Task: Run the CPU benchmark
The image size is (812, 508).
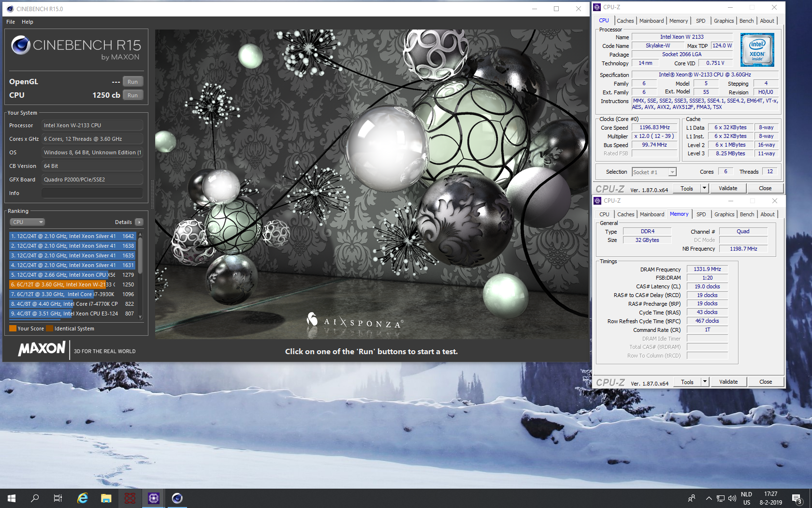Action: pos(133,95)
